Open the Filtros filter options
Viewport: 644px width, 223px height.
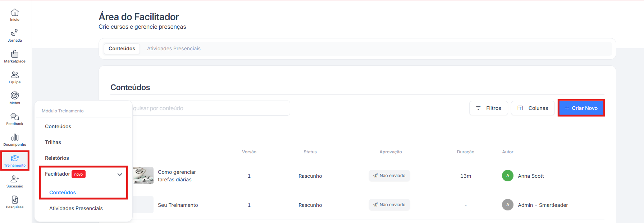[x=488, y=108]
